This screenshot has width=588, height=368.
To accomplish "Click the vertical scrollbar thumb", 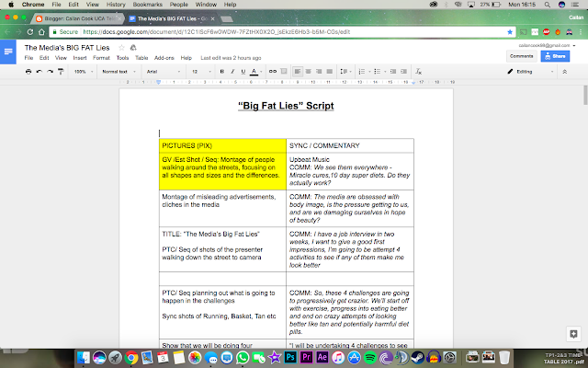I will click(585, 96).
